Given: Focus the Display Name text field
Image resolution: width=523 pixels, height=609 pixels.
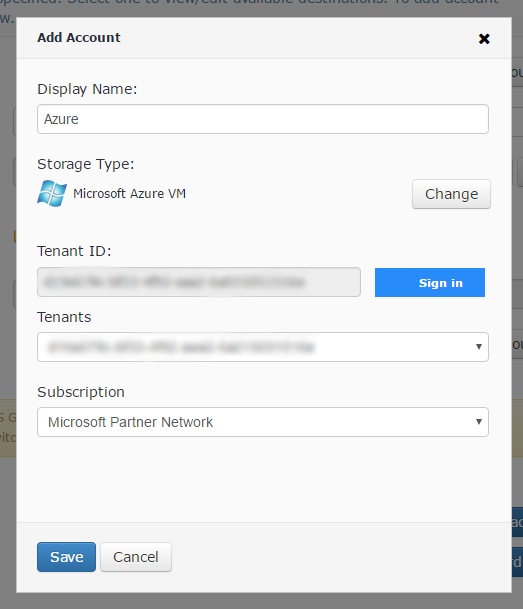Looking at the screenshot, I should pos(263,119).
